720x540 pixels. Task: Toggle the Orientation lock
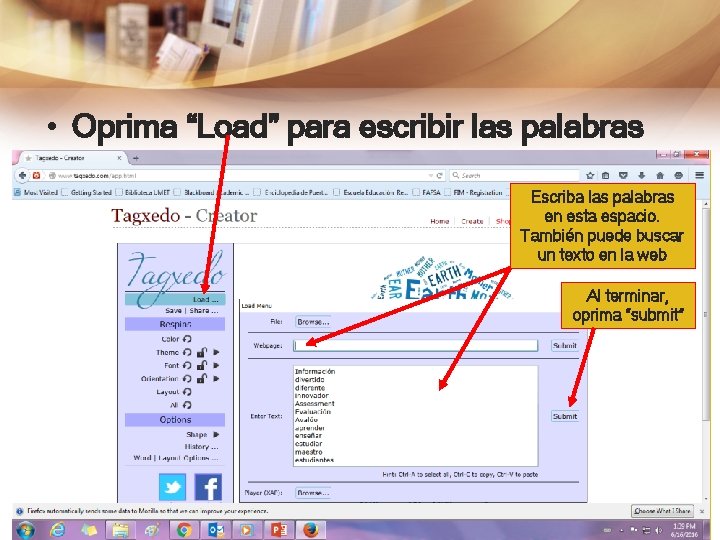point(202,379)
